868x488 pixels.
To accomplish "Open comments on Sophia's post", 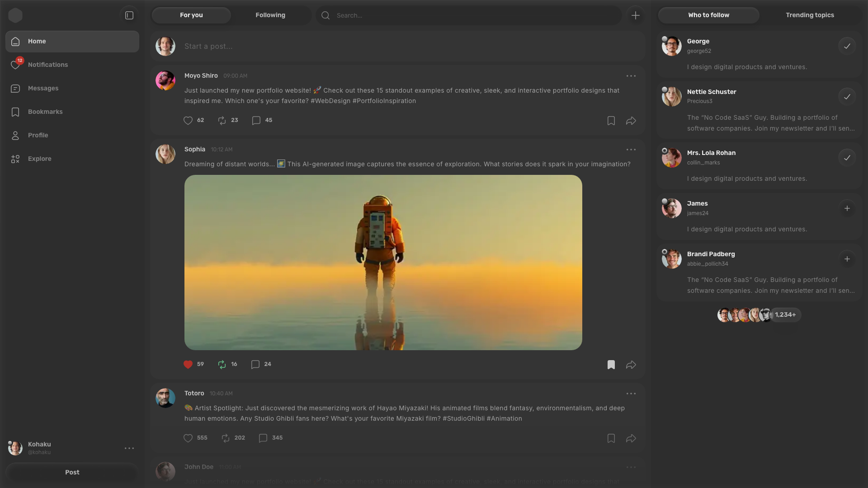I will (255, 365).
